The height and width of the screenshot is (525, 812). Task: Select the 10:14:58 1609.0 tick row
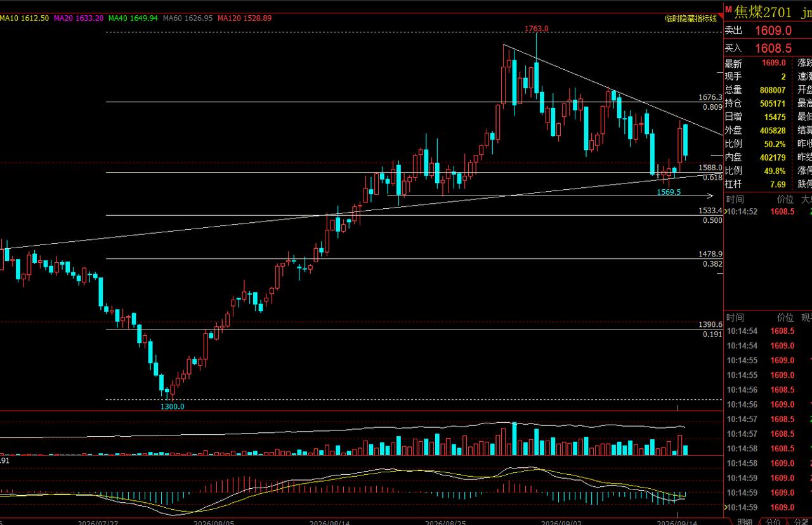[768, 463]
